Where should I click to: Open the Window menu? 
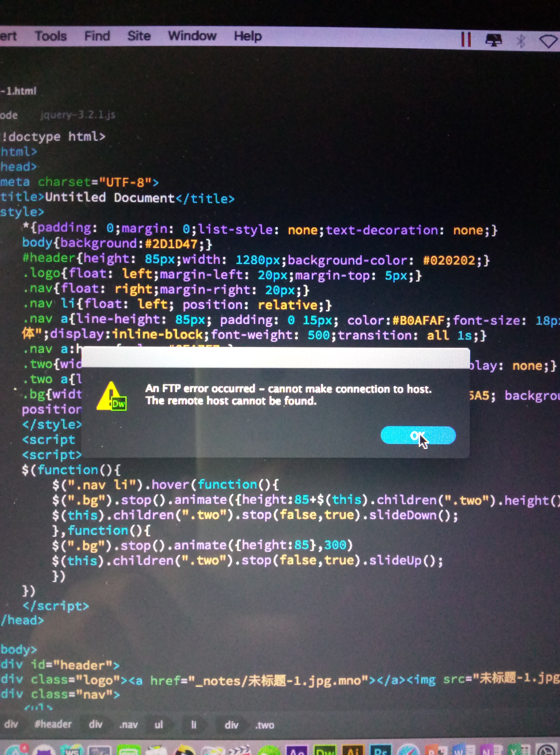192,36
